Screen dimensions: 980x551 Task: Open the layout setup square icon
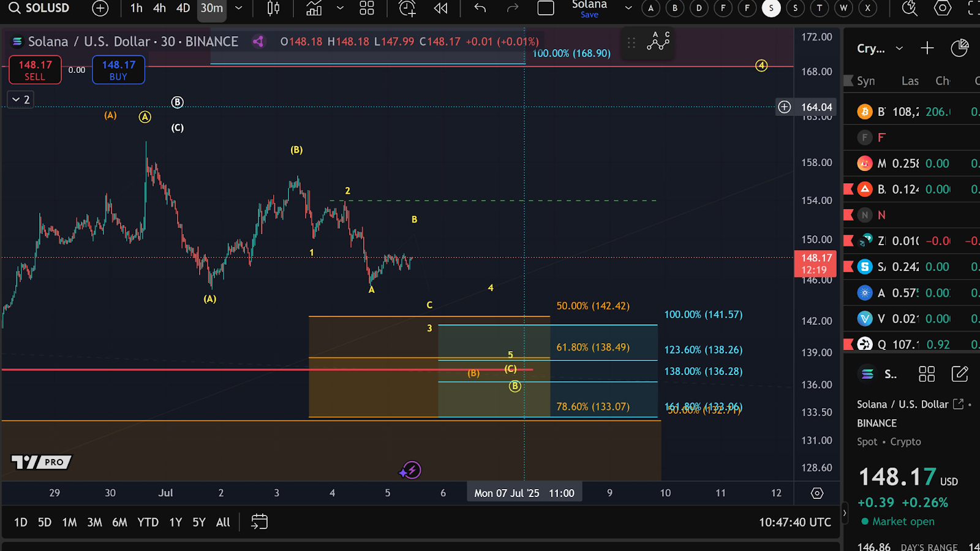[x=546, y=9]
